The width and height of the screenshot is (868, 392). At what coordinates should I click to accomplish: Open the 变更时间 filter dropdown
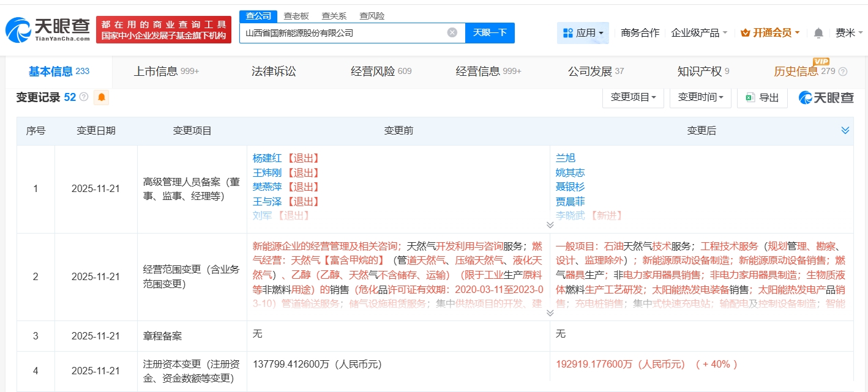point(700,97)
